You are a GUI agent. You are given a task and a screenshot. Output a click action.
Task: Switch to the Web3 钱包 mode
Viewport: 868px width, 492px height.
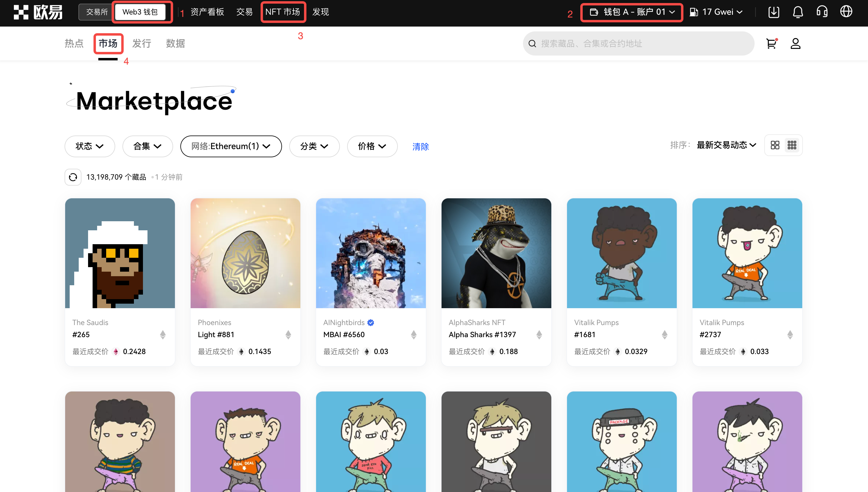click(x=140, y=12)
